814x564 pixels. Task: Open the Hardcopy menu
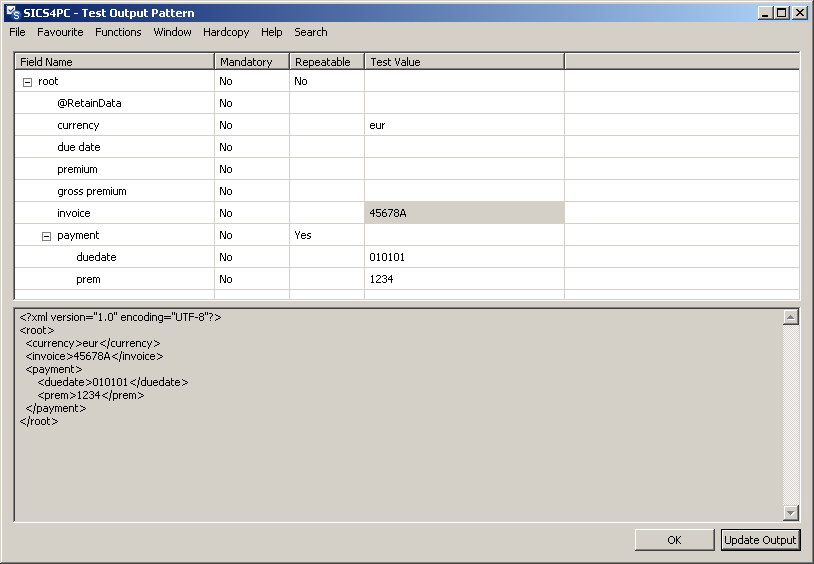[226, 32]
